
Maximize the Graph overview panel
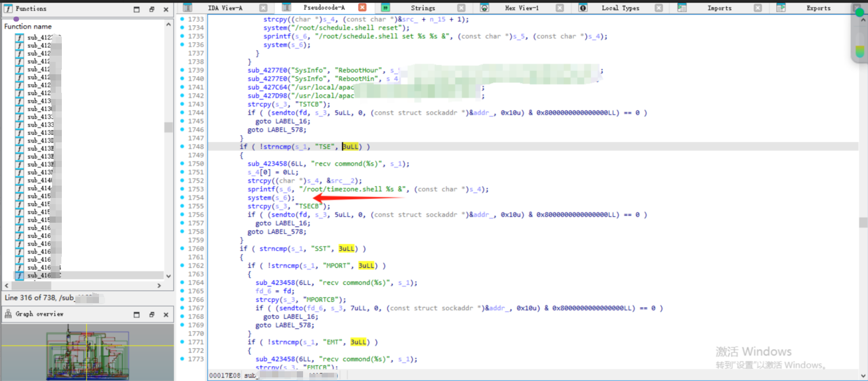[137, 314]
